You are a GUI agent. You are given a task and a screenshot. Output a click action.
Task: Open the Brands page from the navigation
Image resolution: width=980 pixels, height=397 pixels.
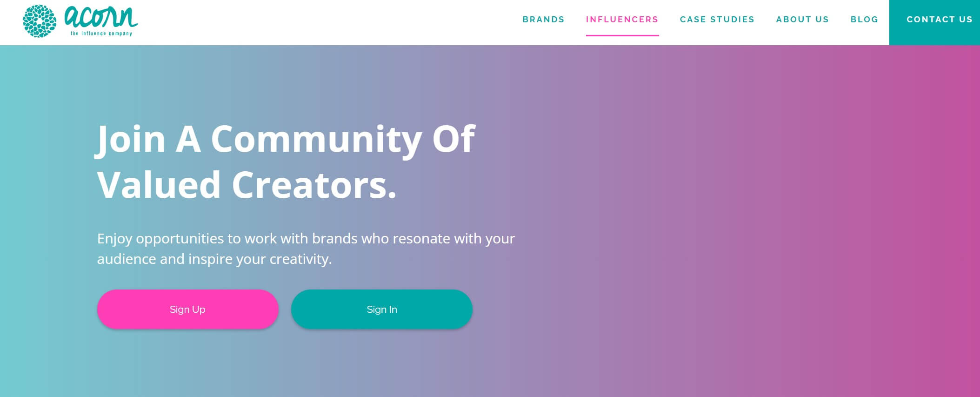point(543,20)
